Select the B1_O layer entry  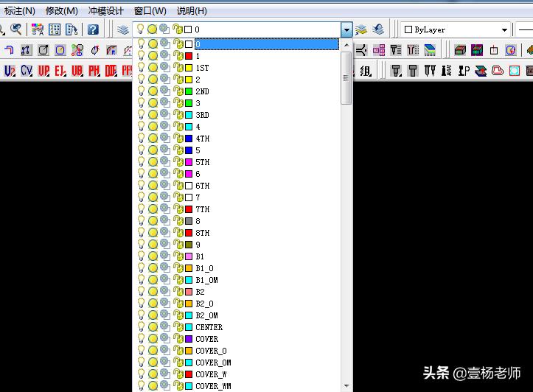[x=204, y=268]
